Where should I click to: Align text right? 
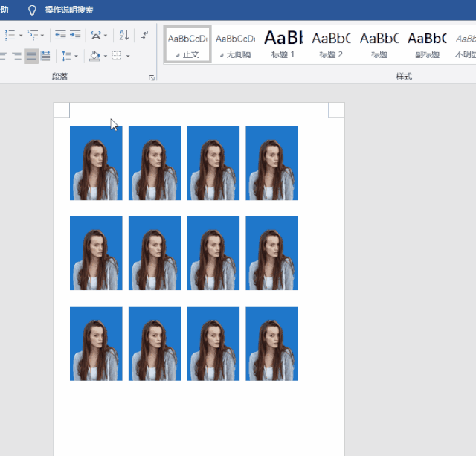click(x=16, y=56)
